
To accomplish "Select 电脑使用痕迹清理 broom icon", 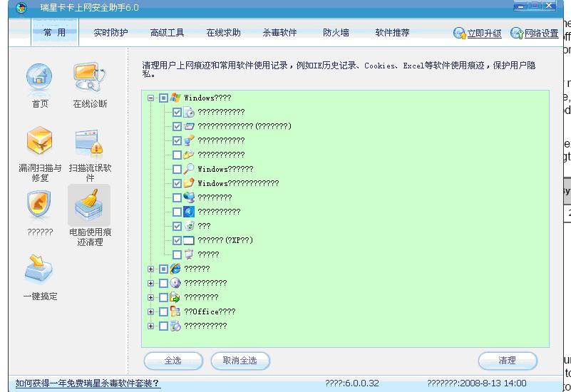I will point(89,205).
